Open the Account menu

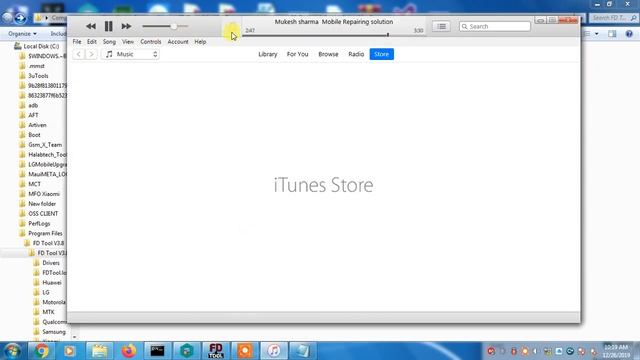coord(178,42)
